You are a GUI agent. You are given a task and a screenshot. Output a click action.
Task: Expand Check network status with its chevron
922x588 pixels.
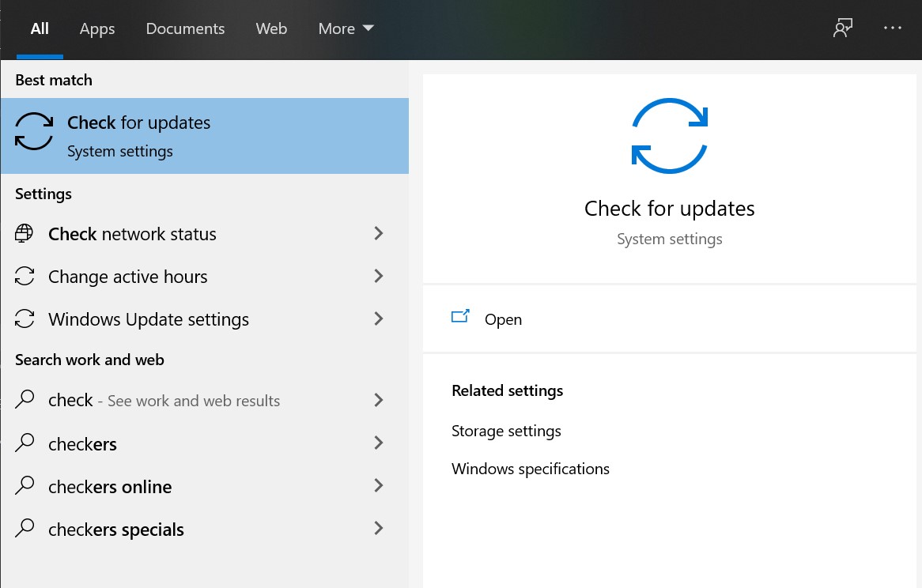[379, 233]
